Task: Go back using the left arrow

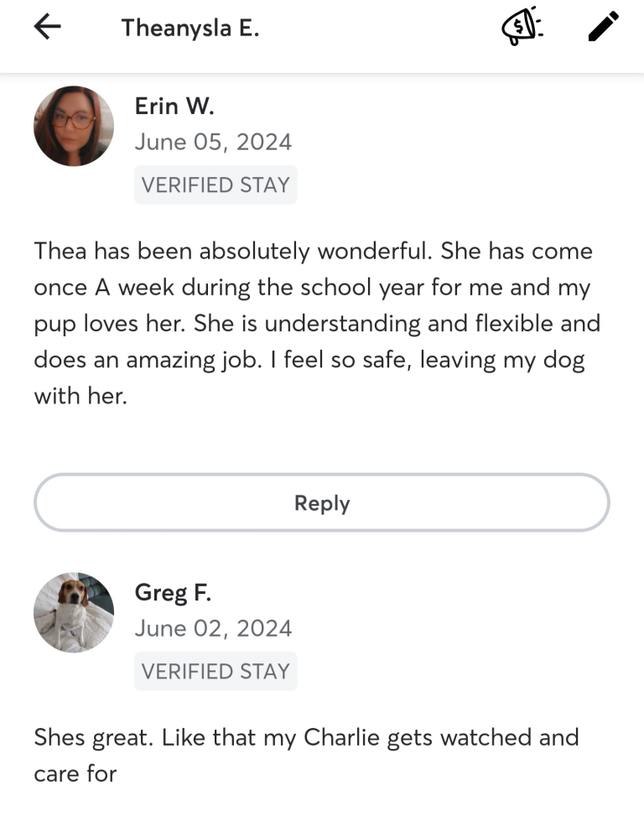Action: (x=48, y=27)
